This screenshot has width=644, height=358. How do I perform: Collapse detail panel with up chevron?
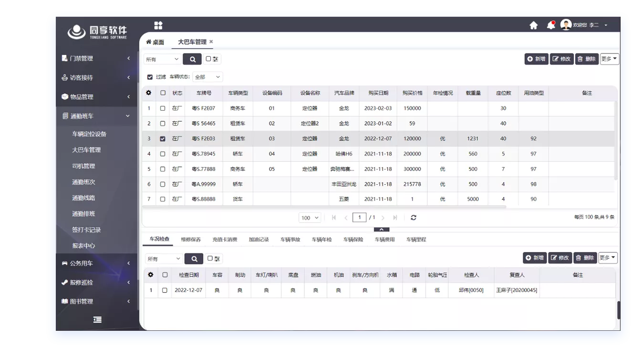(381, 230)
